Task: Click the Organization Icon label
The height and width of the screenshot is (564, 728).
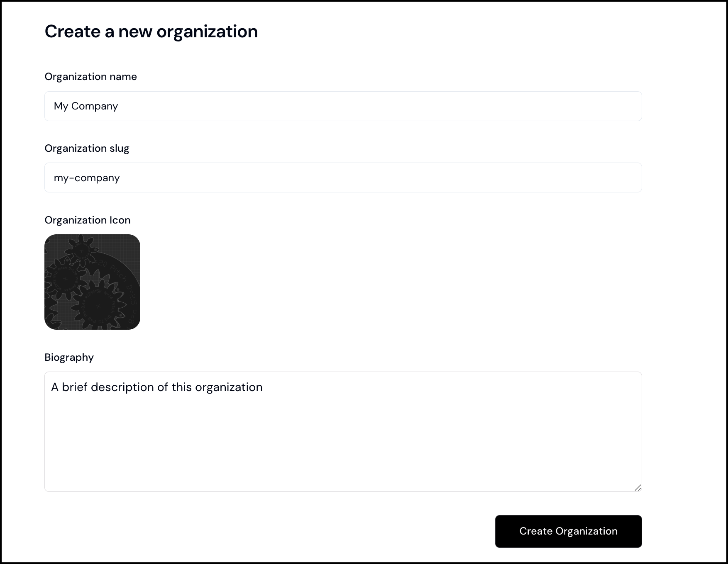Action: point(88,220)
